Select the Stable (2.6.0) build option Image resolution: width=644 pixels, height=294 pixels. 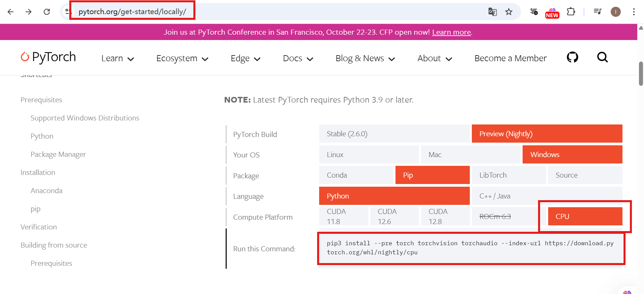pos(394,134)
